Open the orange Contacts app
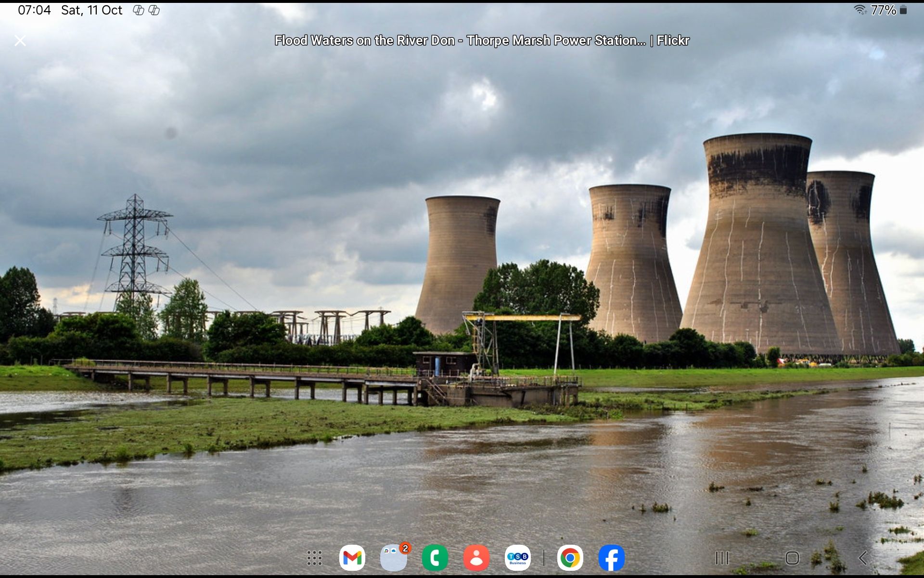924x578 pixels. pos(476,558)
